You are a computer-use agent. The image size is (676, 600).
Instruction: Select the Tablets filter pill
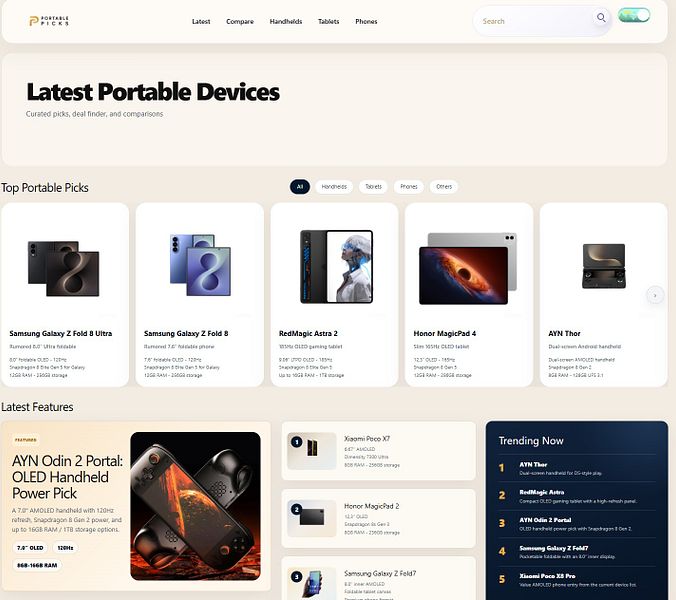pos(373,187)
